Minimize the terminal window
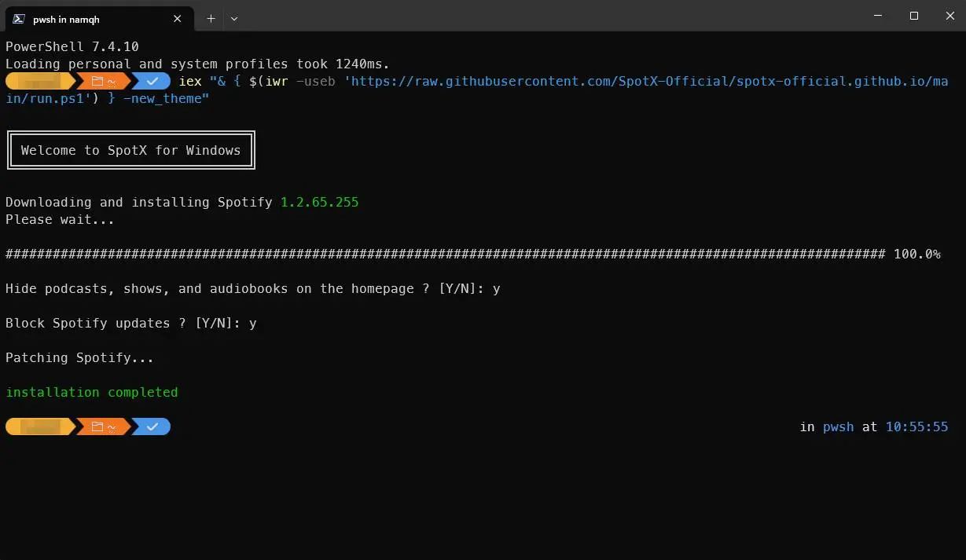 coord(877,16)
